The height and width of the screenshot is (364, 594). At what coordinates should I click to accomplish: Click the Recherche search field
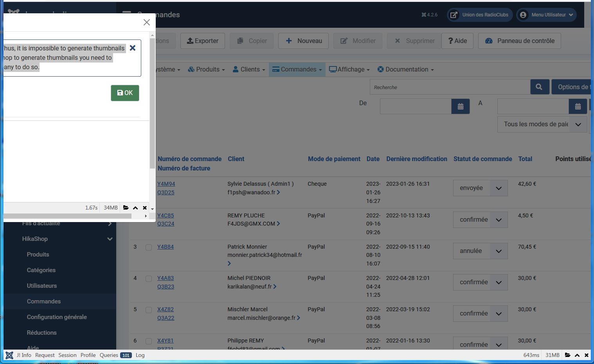pos(450,87)
